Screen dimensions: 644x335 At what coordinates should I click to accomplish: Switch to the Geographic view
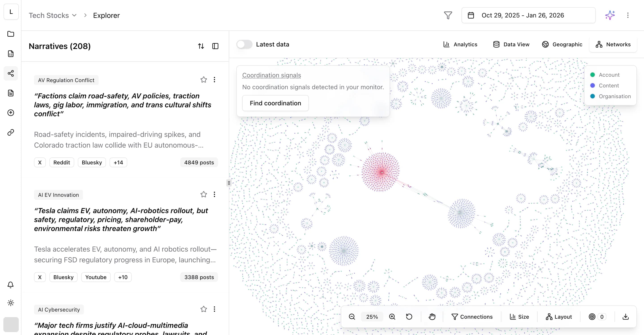(562, 44)
